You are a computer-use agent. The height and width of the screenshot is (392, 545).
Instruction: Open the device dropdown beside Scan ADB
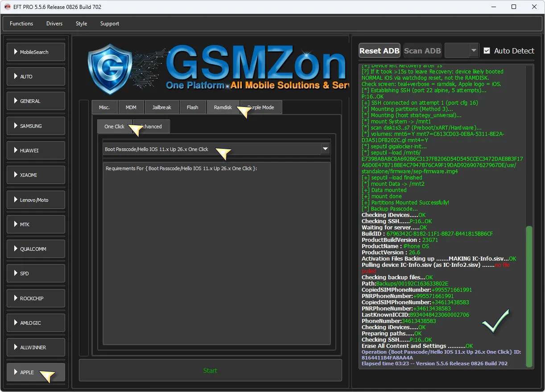(462, 51)
